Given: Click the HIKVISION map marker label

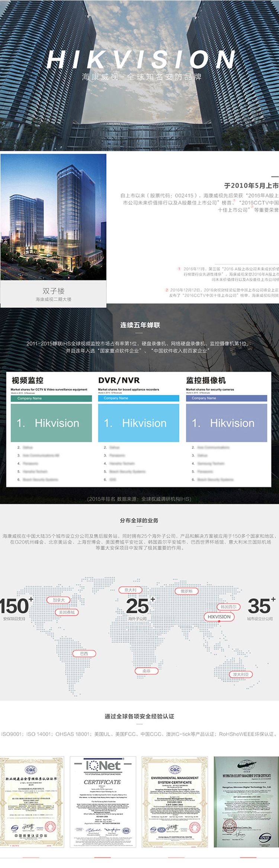Looking at the screenshot, I should click(x=219, y=617).
